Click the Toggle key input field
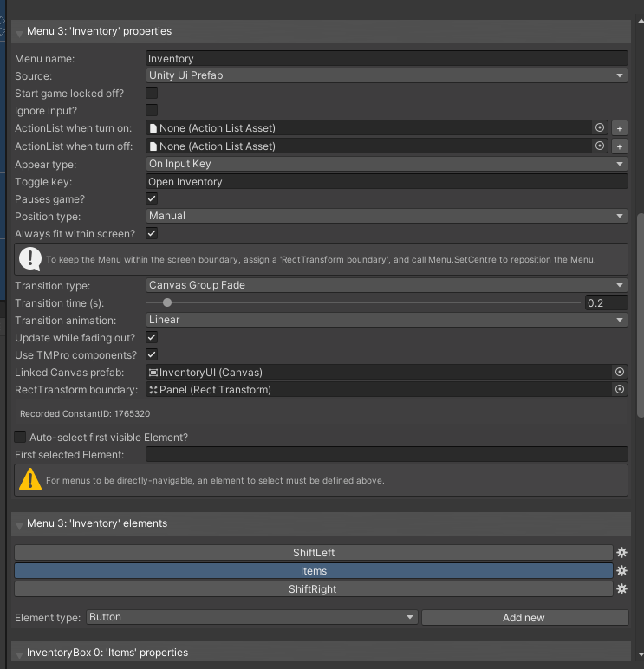 pyautogui.click(x=387, y=182)
